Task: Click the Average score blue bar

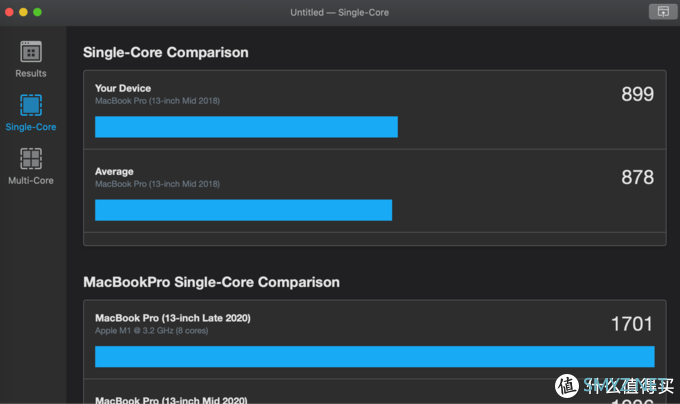Action: coord(243,210)
